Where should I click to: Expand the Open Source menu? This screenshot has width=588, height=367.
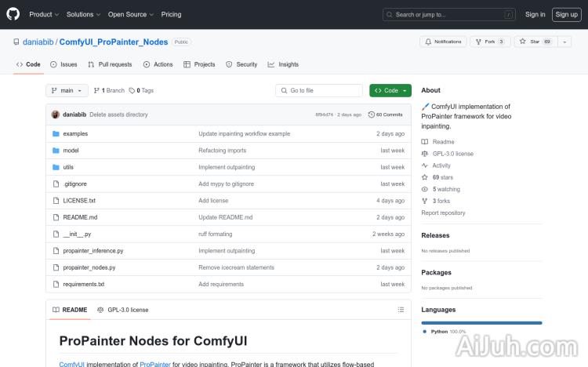tap(131, 14)
